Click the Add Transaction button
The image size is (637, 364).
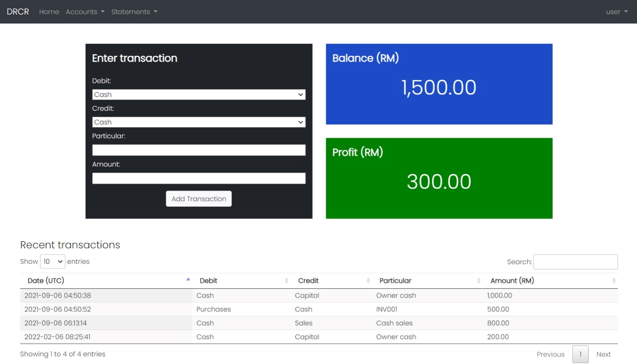198,199
